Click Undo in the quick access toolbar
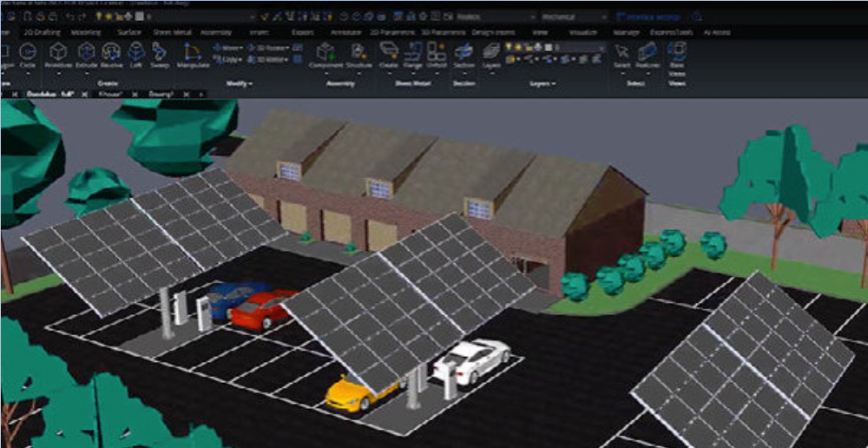The image size is (868, 448). pyautogui.click(x=70, y=16)
